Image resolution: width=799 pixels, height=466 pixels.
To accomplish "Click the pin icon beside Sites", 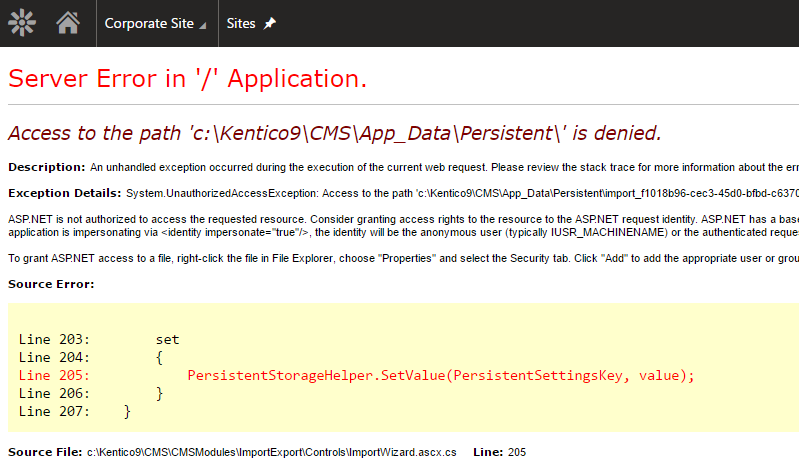I will pyautogui.click(x=270, y=23).
